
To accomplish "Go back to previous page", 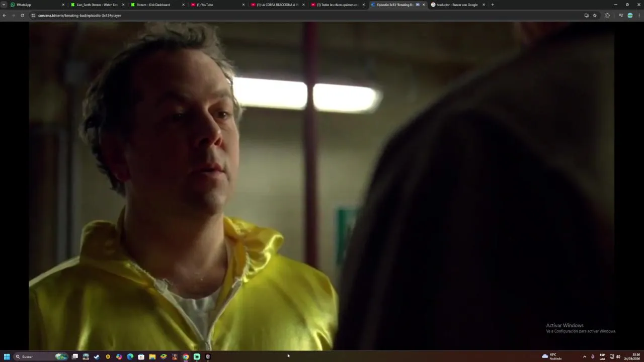I will 4,16.
